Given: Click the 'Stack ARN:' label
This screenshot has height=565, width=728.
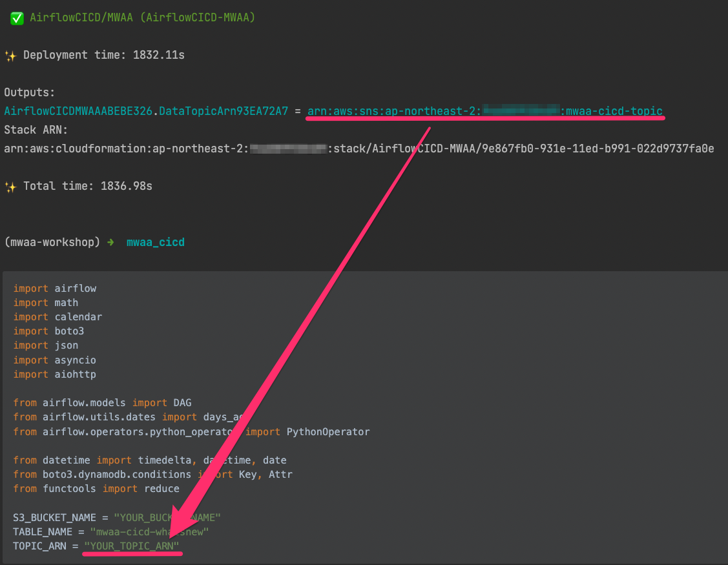Looking at the screenshot, I should point(36,130).
